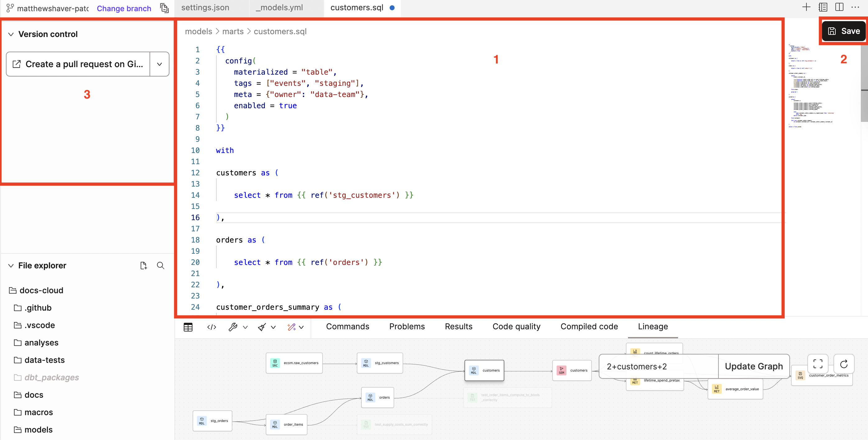Click the Format broom icon
The height and width of the screenshot is (440, 868).
point(262,327)
